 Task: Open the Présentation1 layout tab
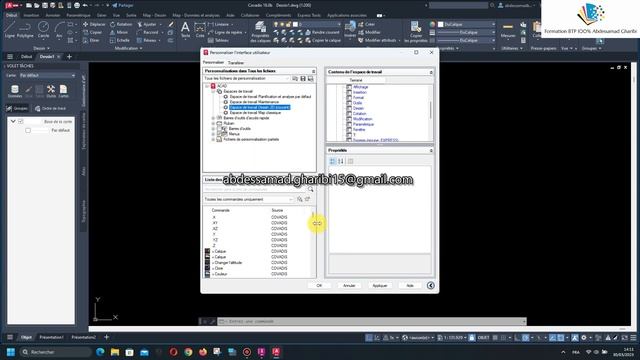coord(51,337)
